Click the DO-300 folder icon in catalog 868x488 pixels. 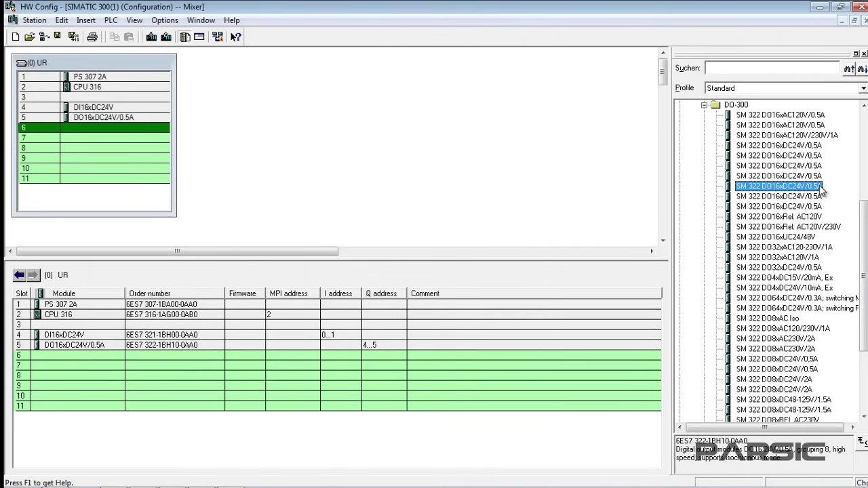[x=715, y=105]
